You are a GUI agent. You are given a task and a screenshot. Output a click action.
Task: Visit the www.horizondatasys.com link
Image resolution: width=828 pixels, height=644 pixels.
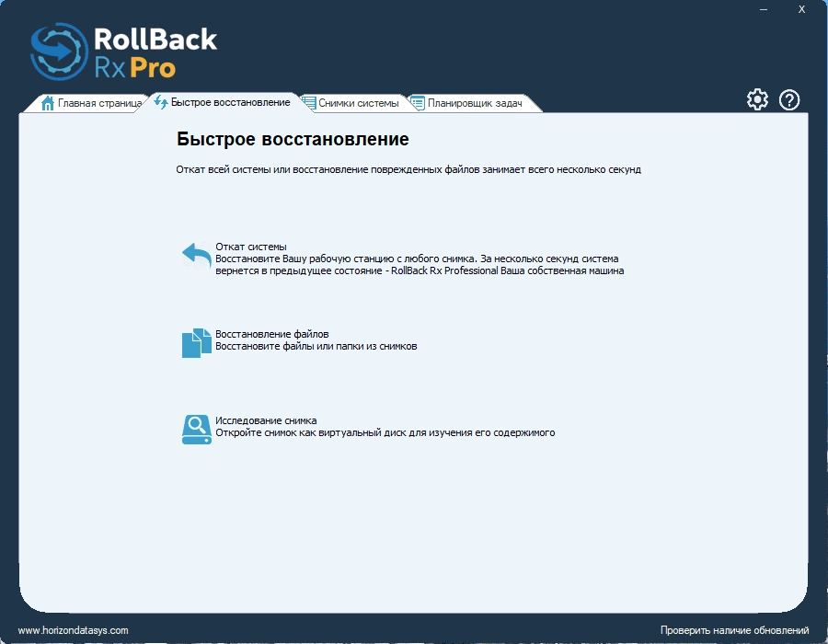pyautogui.click(x=73, y=630)
